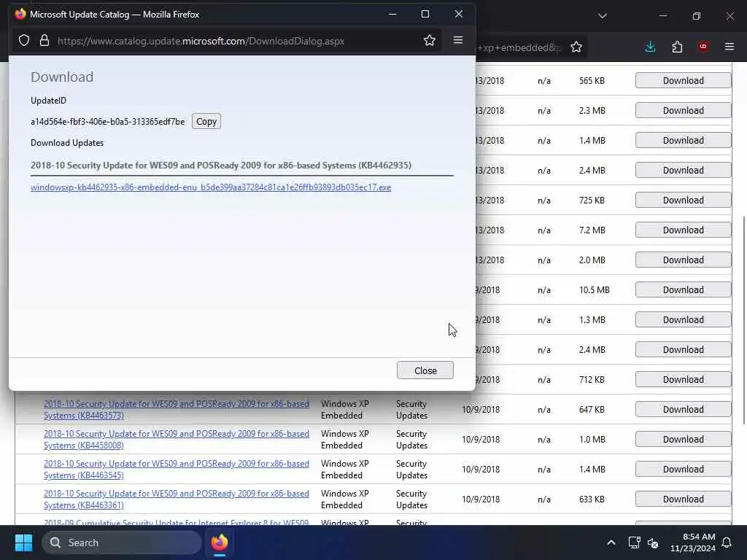Click the main window's partially visible URL bar
The image size is (747, 560).
pyautogui.click(x=519, y=47)
